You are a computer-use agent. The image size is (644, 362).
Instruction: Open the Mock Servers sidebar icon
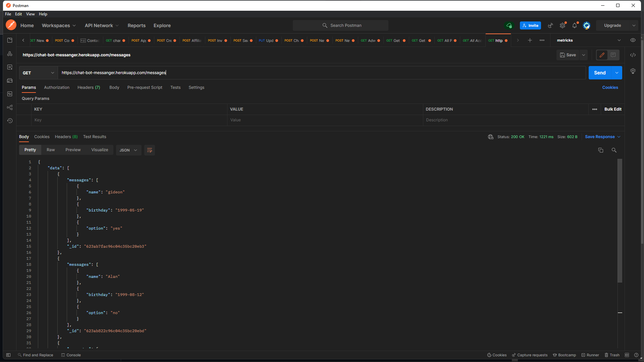pos(10,80)
